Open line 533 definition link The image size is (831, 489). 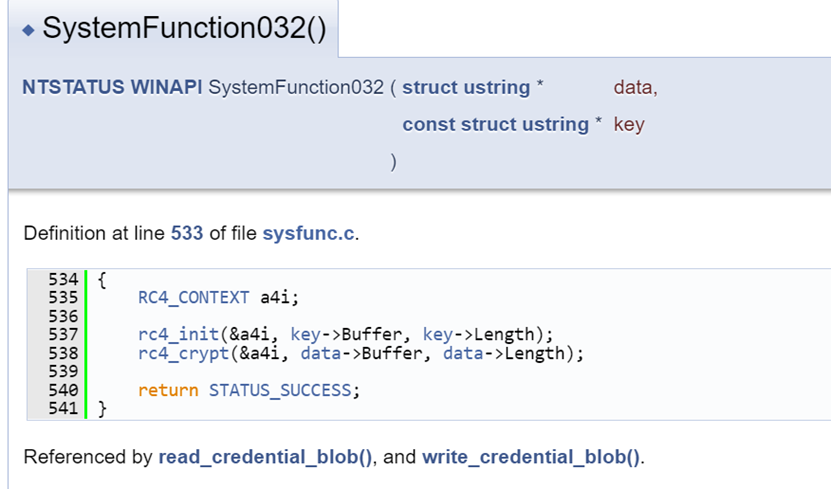(187, 233)
